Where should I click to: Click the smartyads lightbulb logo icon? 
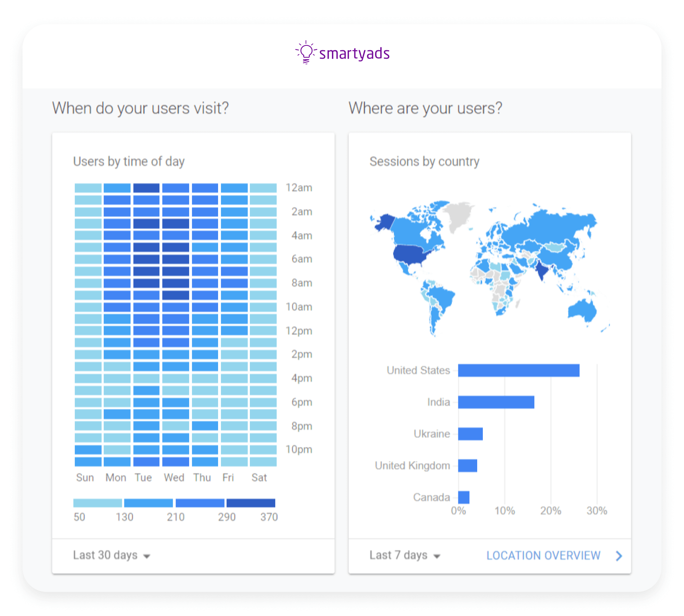click(306, 52)
